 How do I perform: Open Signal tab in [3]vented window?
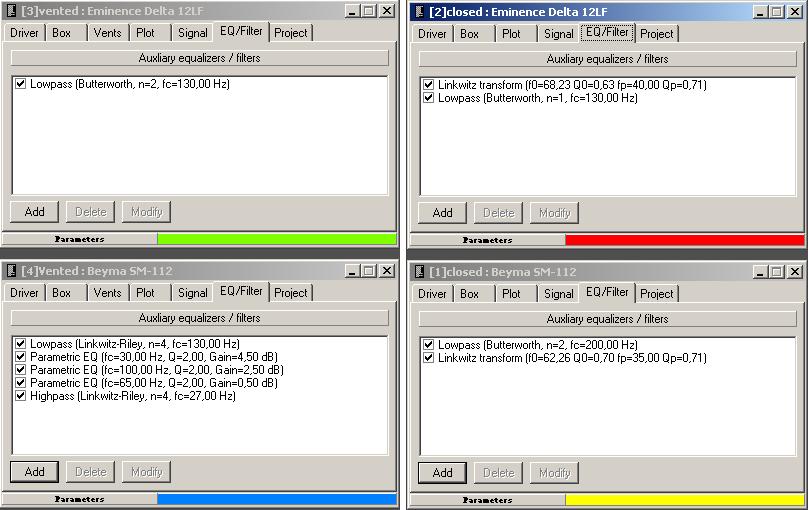pos(193,33)
